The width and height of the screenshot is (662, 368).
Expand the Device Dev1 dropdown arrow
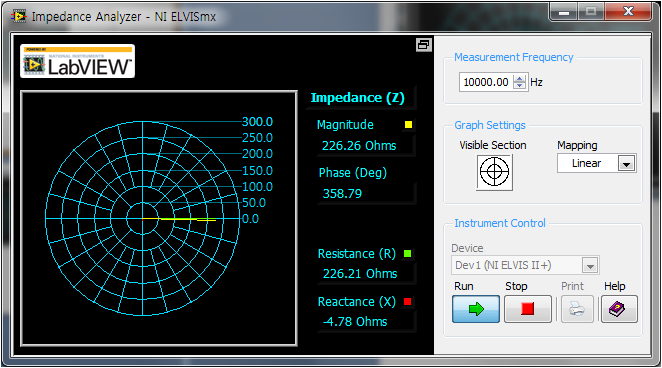tap(590, 266)
